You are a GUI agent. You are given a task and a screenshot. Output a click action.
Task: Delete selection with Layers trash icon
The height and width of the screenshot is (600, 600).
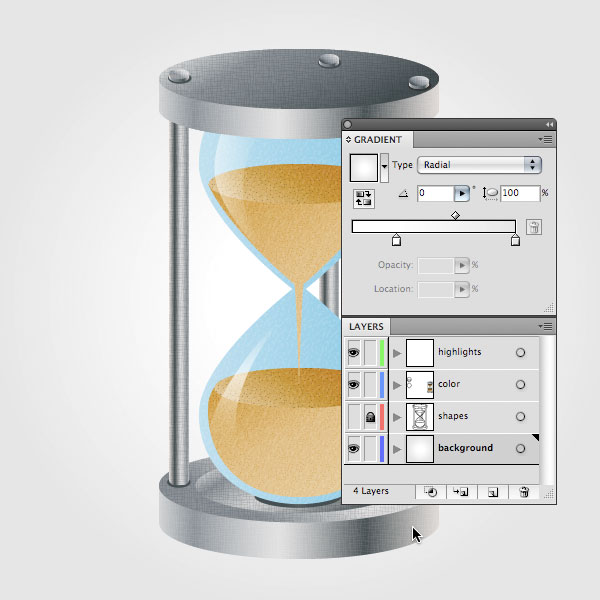coord(524,492)
